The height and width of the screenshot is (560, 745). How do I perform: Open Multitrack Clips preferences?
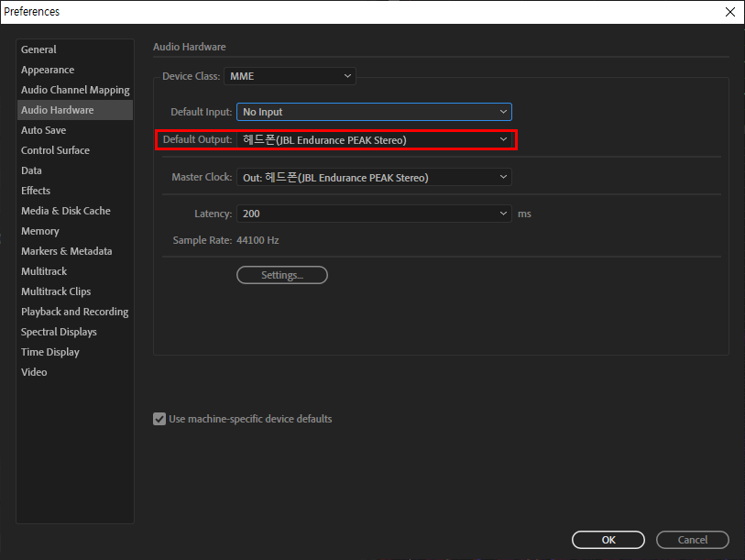click(x=74, y=291)
